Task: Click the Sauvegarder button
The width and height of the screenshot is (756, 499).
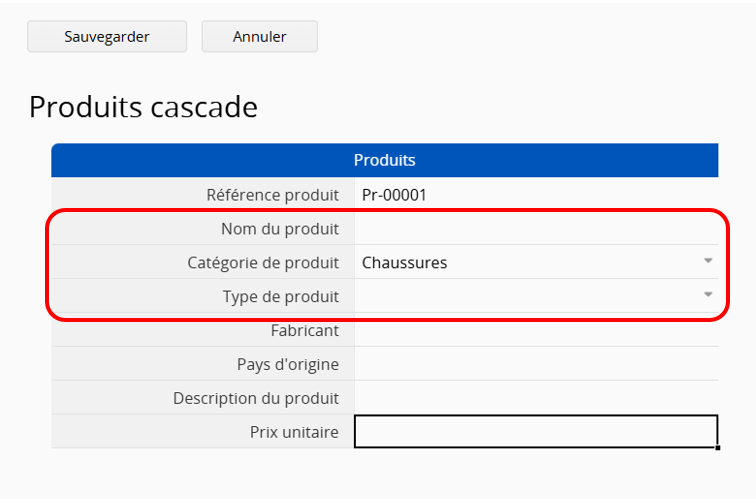Action: (x=107, y=36)
